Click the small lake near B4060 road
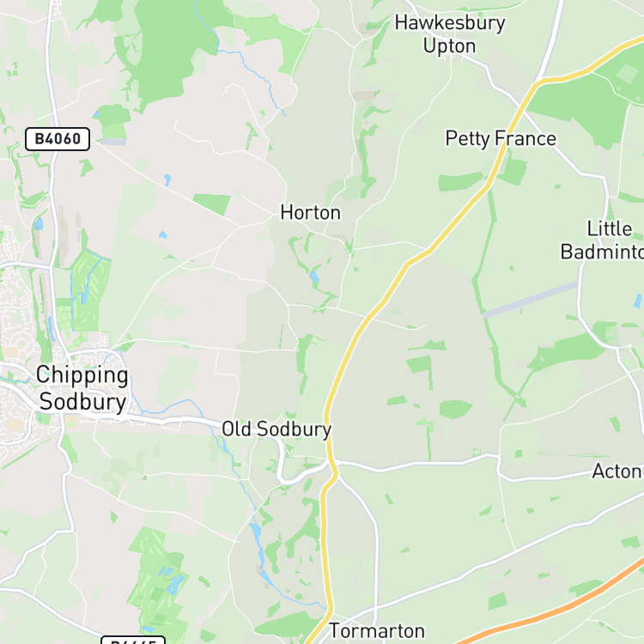 [39, 223]
